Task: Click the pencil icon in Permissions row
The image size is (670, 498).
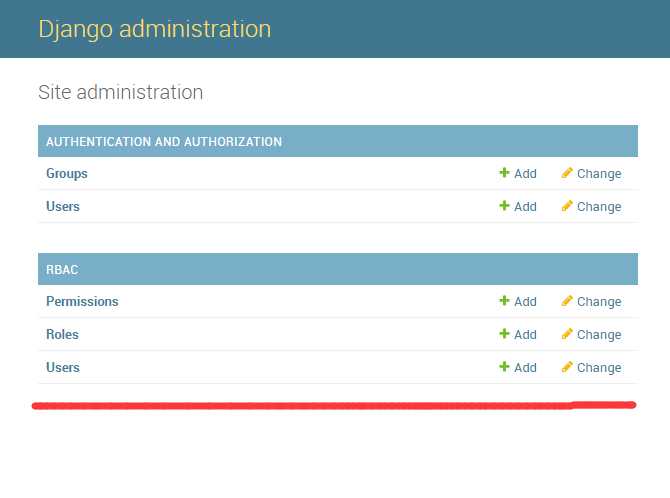Action: [x=567, y=301]
